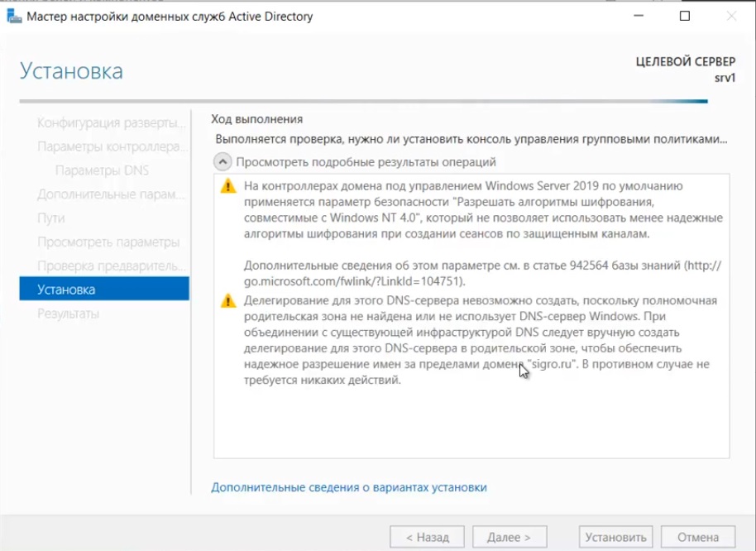This screenshot has height=551, width=756.
Task: Click the wizard icon in title bar
Action: (x=13, y=17)
